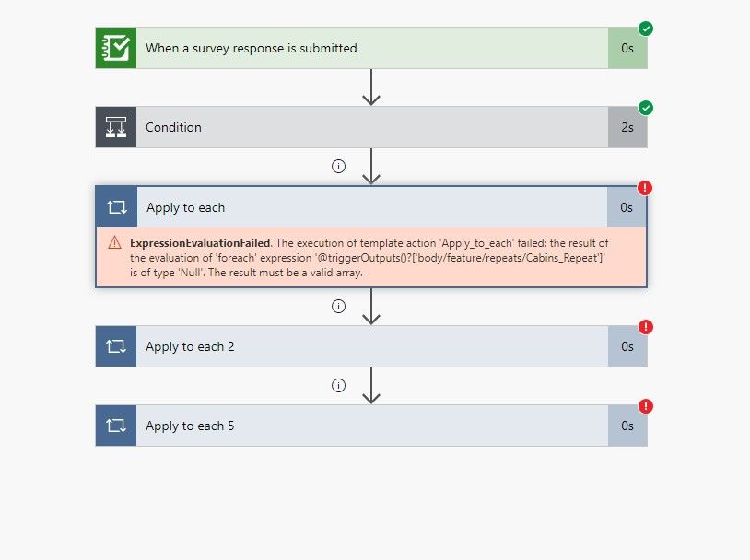
Task: Click the Apply to each loop icon
Action: pyautogui.click(x=117, y=207)
